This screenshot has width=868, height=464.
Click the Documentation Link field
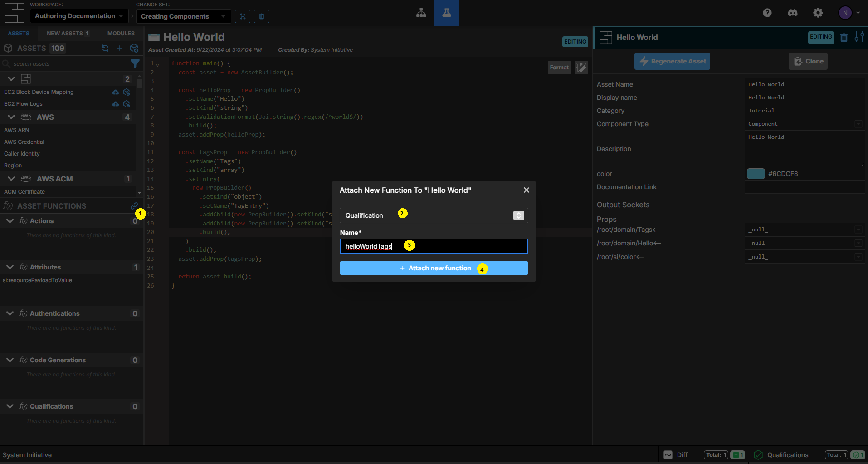pyautogui.click(x=805, y=187)
